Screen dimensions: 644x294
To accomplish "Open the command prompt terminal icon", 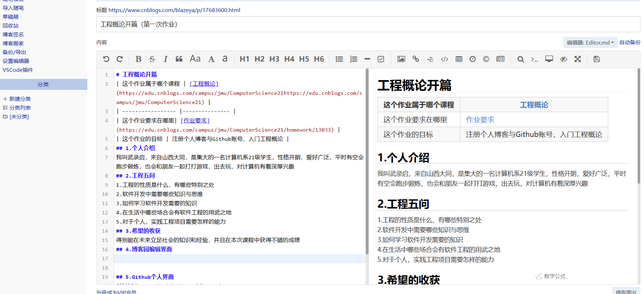I will (534, 59).
